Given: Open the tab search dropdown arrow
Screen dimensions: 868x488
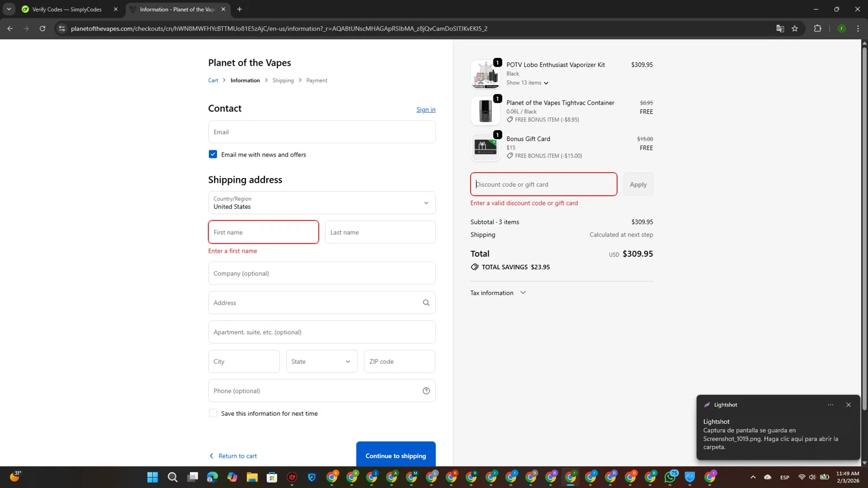Looking at the screenshot, I should pyautogui.click(x=9, y=9).
